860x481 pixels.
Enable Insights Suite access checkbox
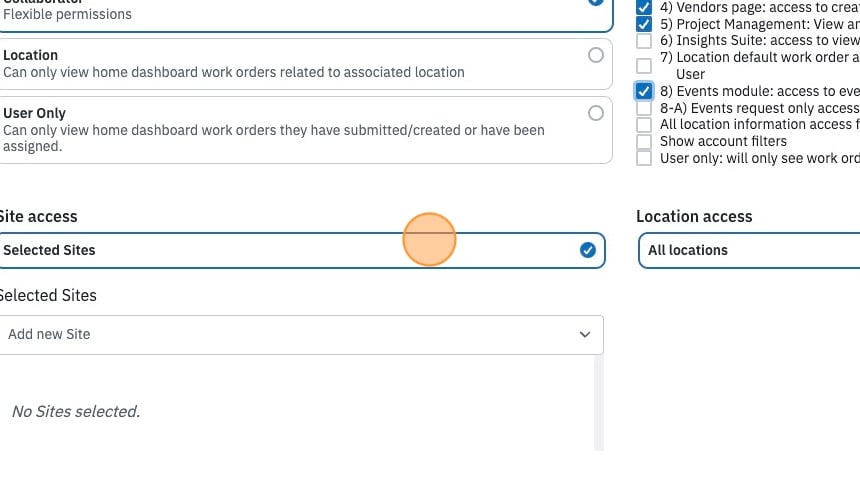click(x=644, y=41)
